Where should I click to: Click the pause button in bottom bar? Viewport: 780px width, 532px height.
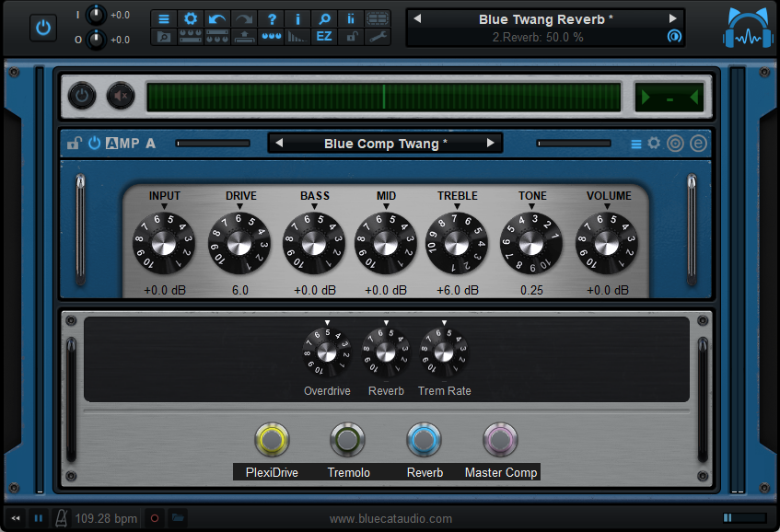tap(39, 518)
